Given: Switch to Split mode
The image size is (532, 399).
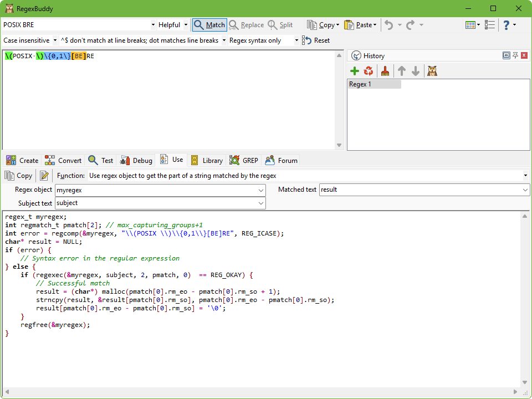Looking at the screenshot, I should click(280, 25).
